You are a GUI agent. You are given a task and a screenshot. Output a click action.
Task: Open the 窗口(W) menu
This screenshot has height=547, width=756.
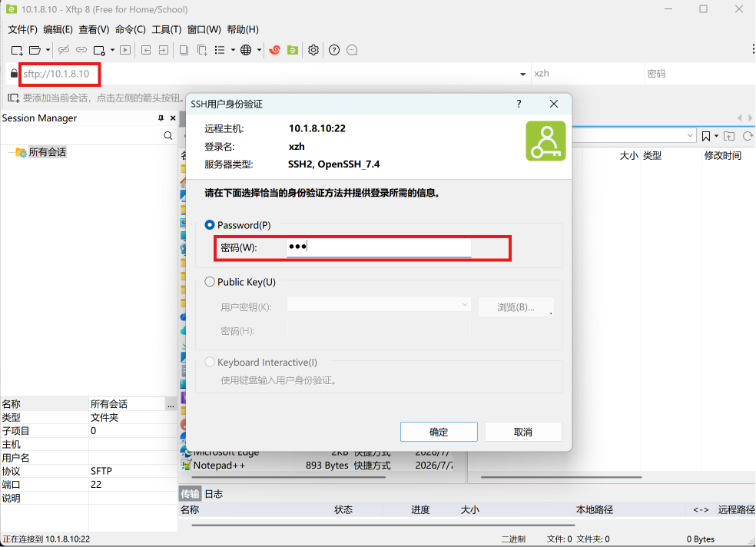coord(204,30)
